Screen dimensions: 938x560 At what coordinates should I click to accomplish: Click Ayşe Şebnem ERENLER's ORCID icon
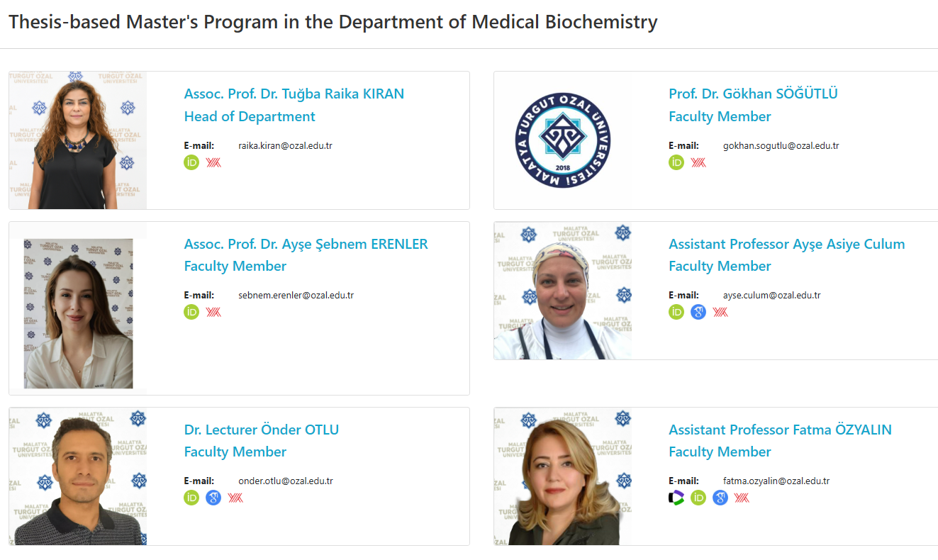coord(191,312)
